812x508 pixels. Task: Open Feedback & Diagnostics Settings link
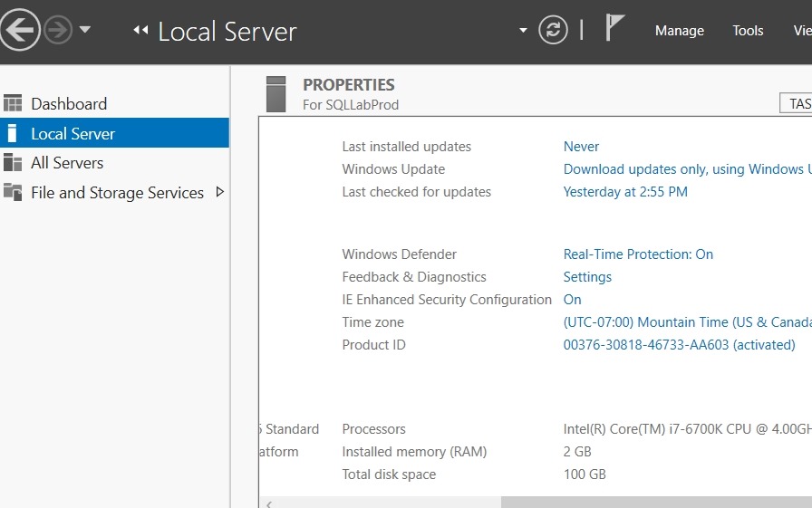[587, 277]
